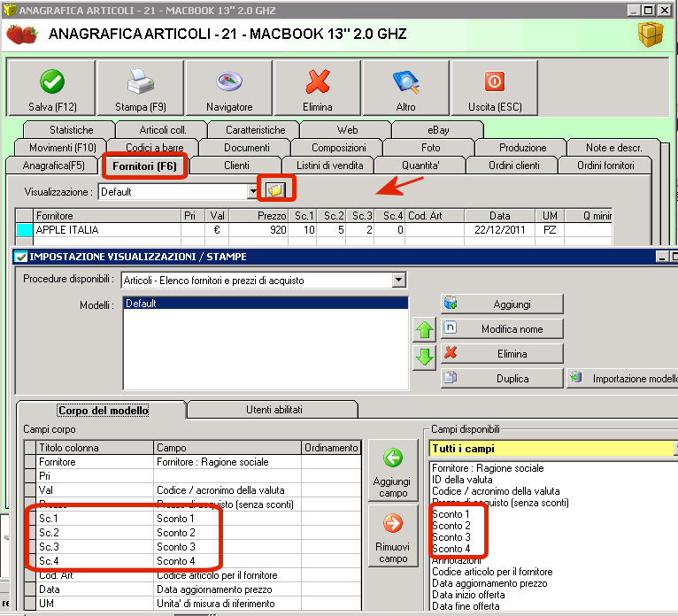Select Sc.4 row in Campi corpo
The height and width of the screenshot is (616, 678).
(x=192, y=560)
